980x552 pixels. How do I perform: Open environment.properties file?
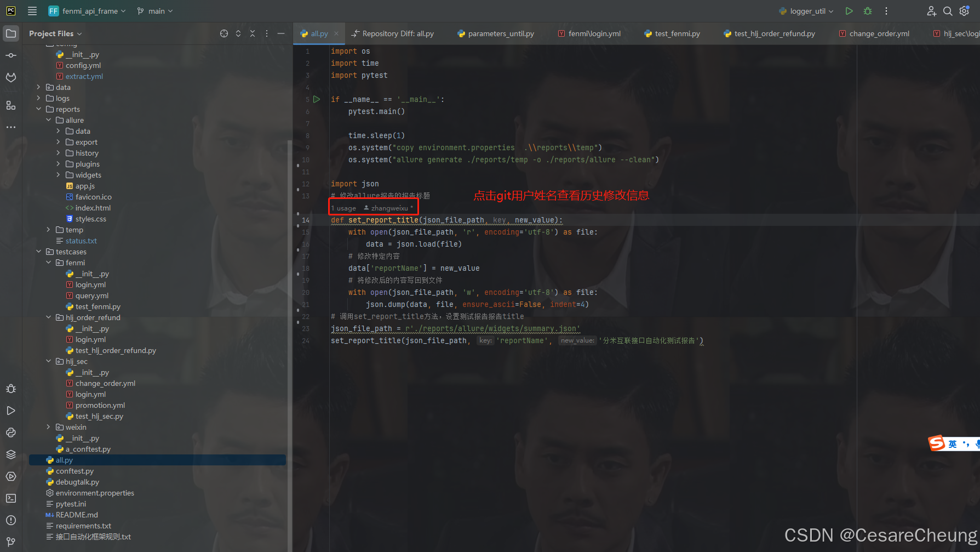95,493
